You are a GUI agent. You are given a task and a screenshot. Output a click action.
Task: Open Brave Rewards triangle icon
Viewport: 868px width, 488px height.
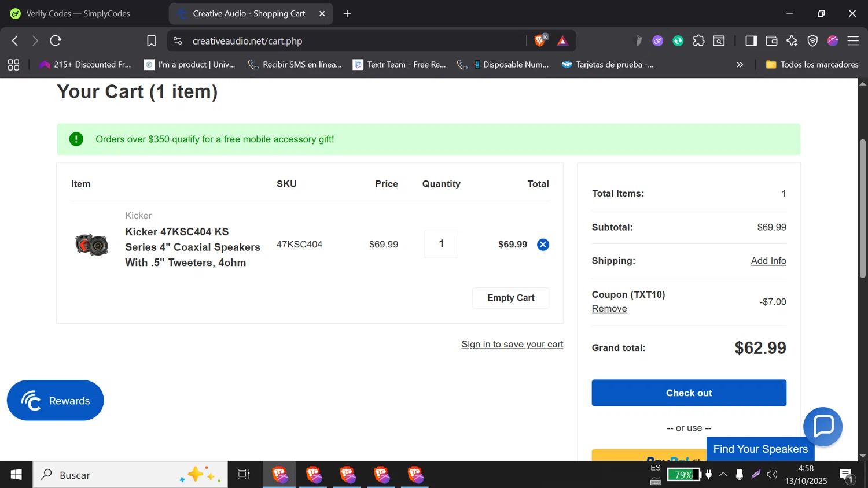pos(562,41)
